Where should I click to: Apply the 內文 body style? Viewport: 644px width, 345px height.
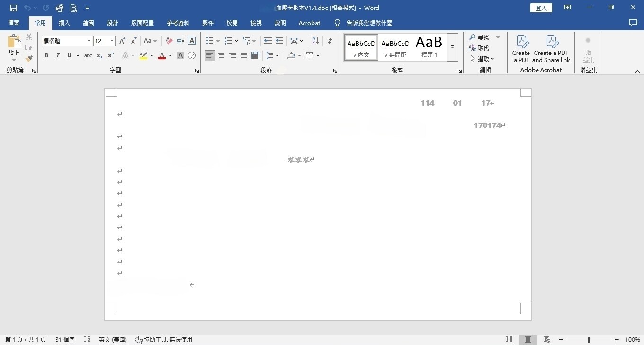(361, 47)
